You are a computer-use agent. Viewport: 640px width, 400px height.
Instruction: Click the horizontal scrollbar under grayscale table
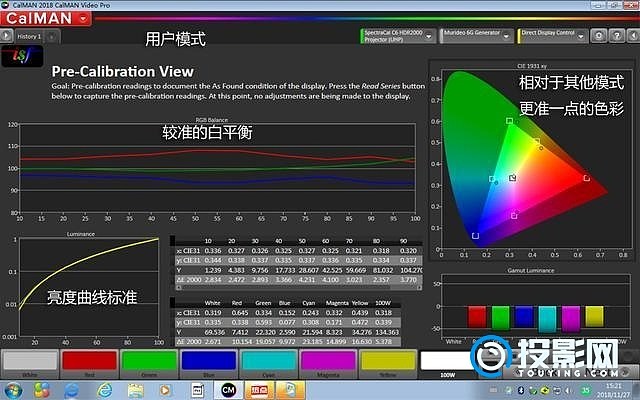[x=299, y=287]
